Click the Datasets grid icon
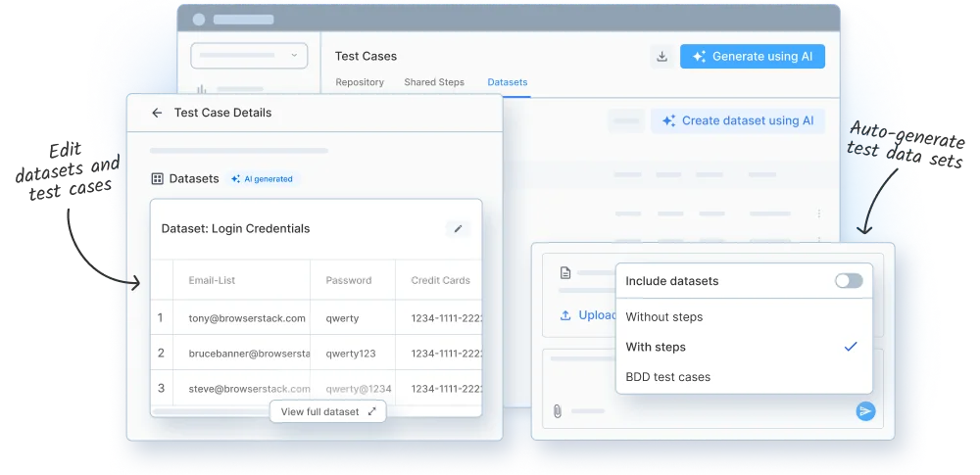 [x=158, y=179]
